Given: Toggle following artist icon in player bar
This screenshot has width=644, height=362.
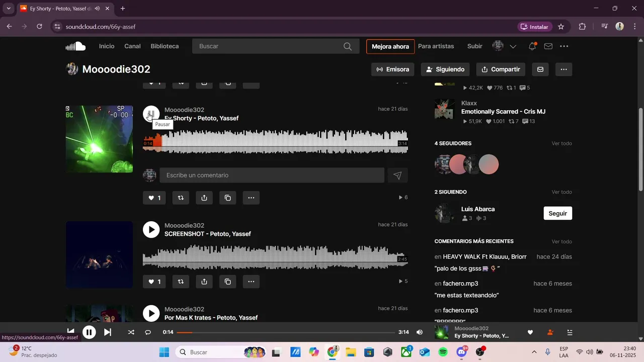Looking at the screenshot, I should pyautogui.click(x=550, y=332).
